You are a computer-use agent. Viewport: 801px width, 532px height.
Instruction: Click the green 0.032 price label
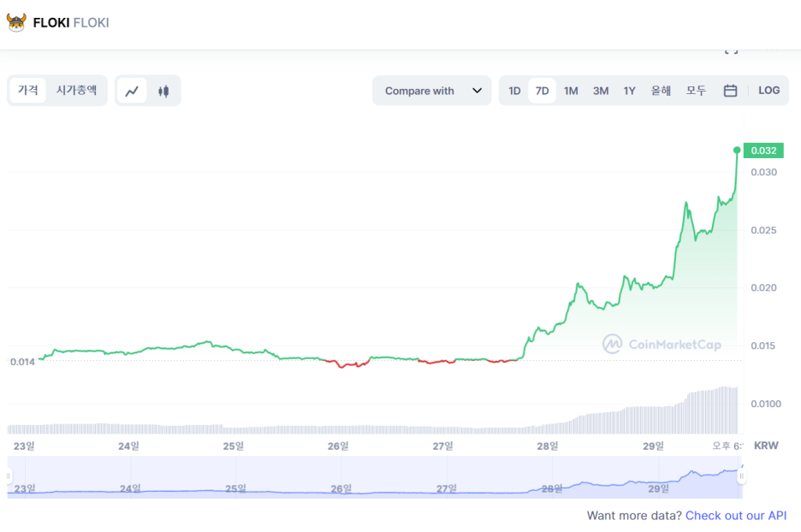click(763, 151)
